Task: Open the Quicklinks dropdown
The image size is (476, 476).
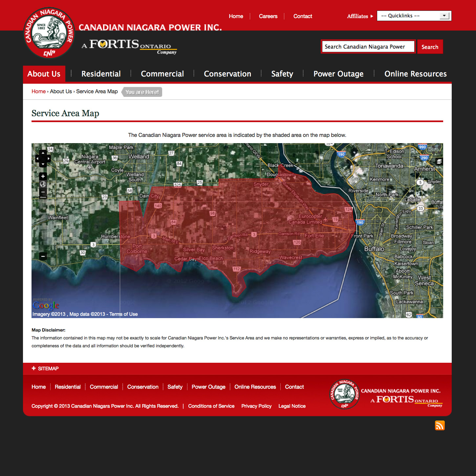Action: point(414,16)
